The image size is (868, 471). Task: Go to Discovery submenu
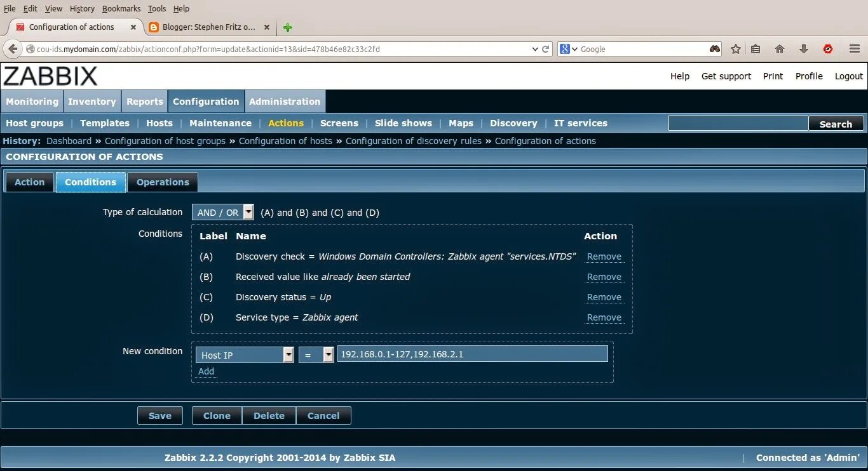click(513, 123)
